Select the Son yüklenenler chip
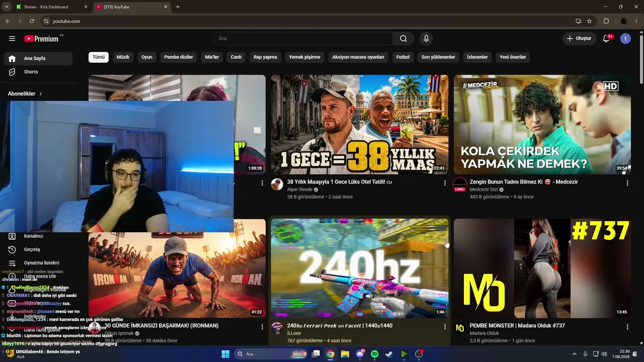 438,57
